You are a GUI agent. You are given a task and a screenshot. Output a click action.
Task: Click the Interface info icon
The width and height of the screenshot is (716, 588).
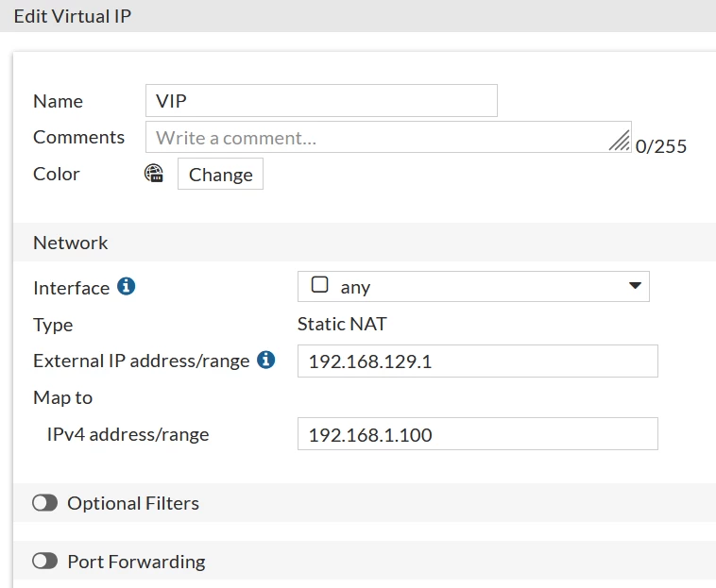(126, 287)
